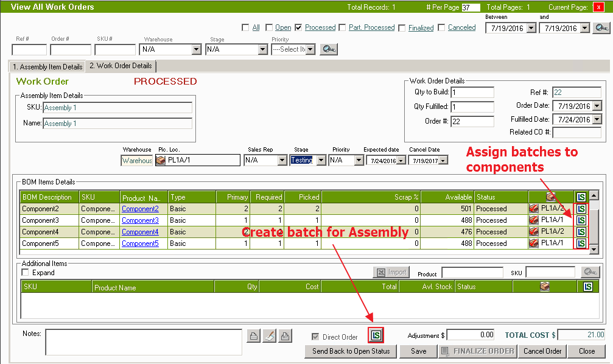
Task: Check the Expand checkbox in Additional Items
Action: pyautogui.click(x=25, y=273)
